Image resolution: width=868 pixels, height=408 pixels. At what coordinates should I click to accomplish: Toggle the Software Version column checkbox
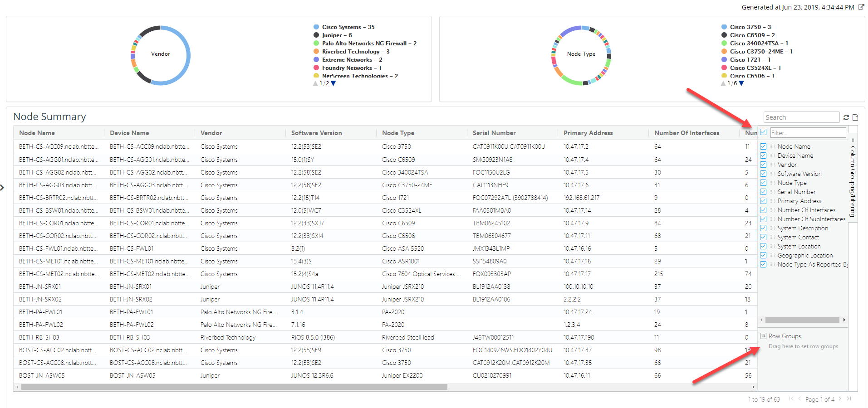763,174
